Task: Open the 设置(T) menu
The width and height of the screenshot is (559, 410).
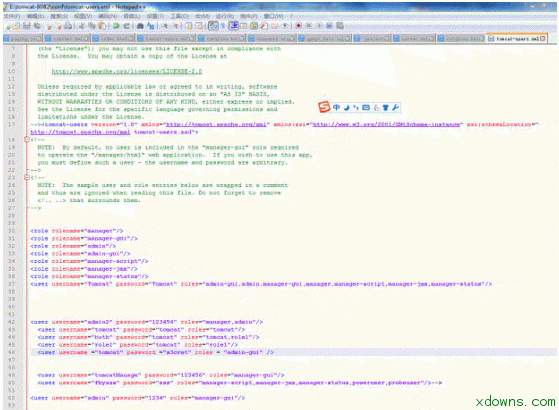Action: [155, 16]
